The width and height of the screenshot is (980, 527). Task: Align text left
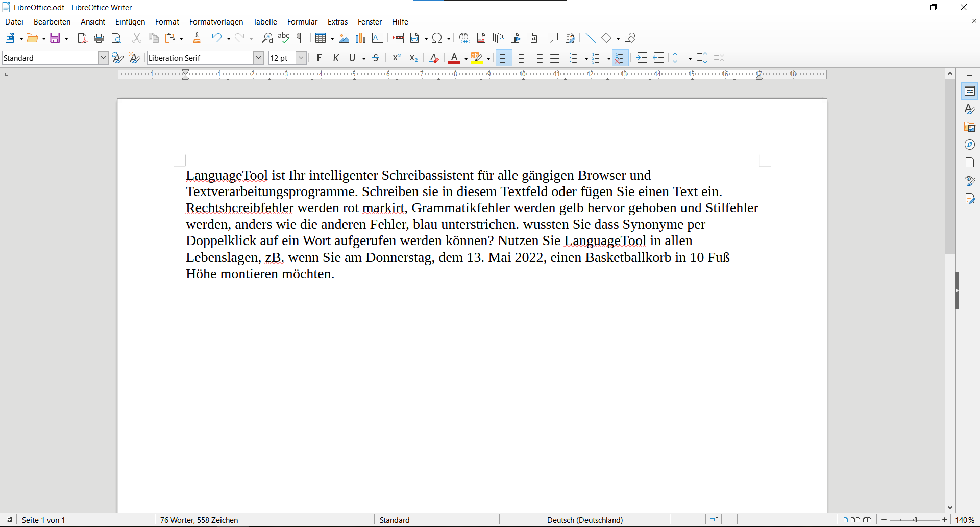click(504, 58)
